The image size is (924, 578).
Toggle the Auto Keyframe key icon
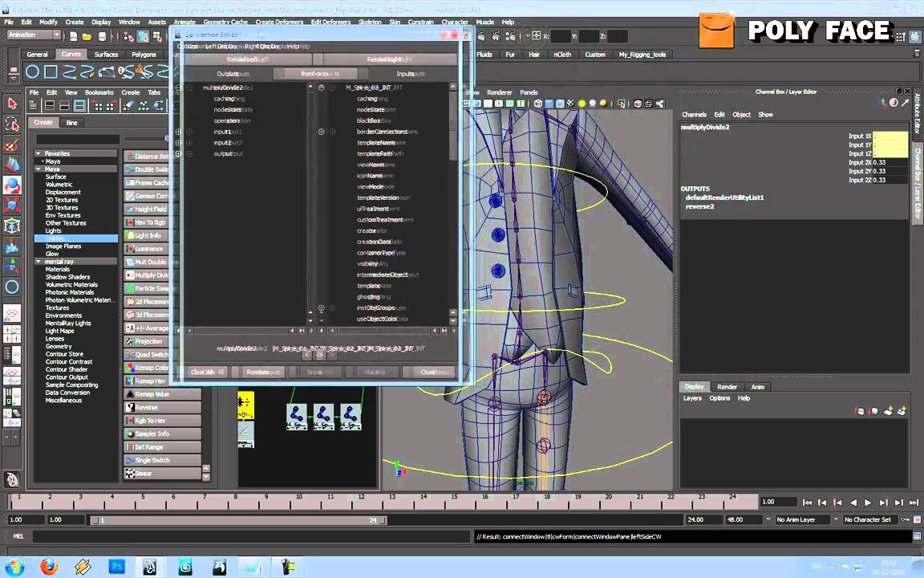pos(906,519)
